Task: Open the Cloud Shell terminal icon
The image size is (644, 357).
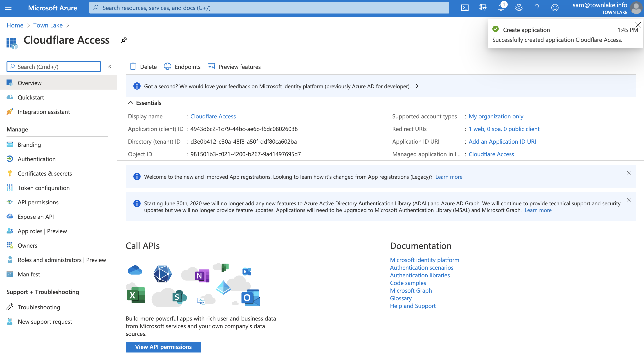Action: coord(465,7)
